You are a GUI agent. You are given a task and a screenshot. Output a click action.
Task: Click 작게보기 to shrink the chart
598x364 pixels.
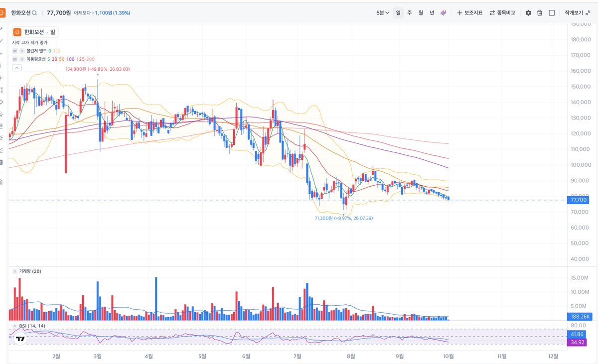[x=578, y=12]
